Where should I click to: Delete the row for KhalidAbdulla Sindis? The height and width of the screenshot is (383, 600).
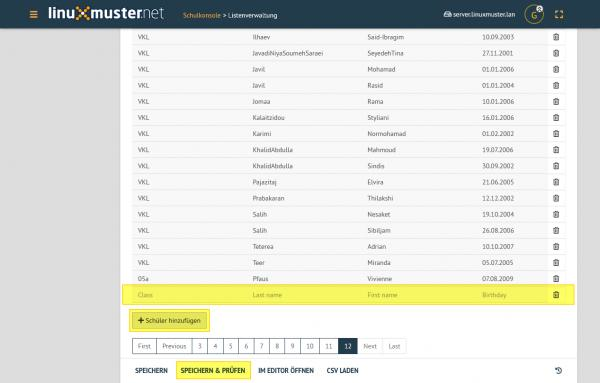[x=556, y=166]
